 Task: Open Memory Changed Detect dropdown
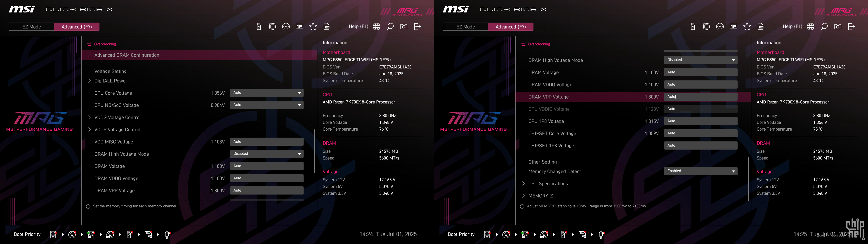[x=701, y=171]
